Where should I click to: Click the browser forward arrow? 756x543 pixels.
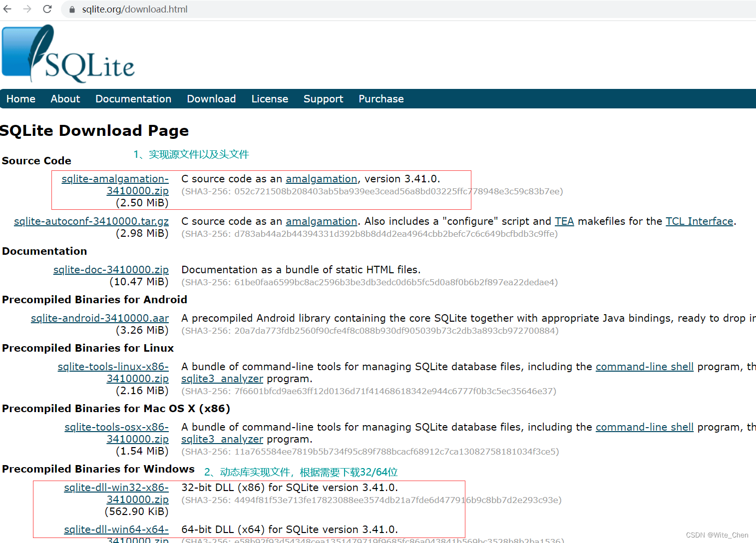click(28, 9)
